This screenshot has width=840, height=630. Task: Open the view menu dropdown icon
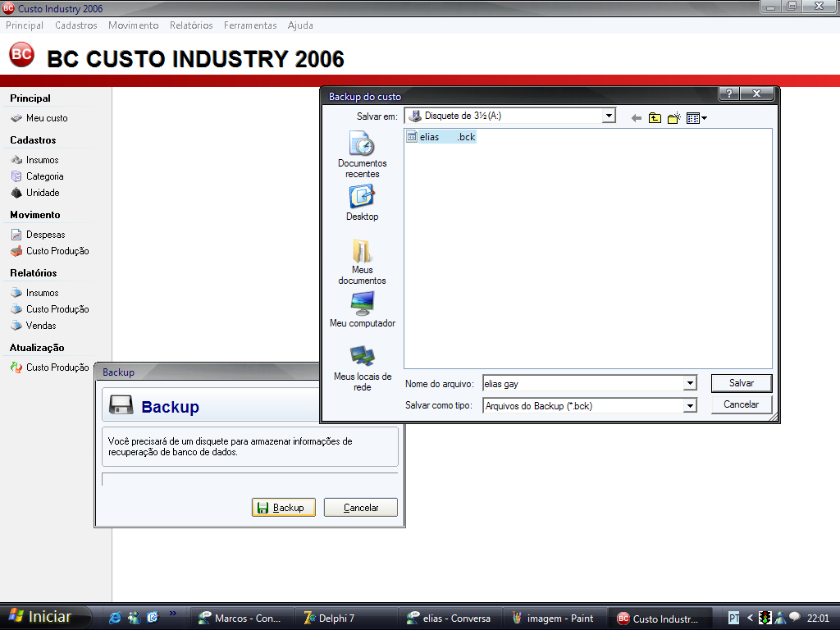[x=696, y=118]
